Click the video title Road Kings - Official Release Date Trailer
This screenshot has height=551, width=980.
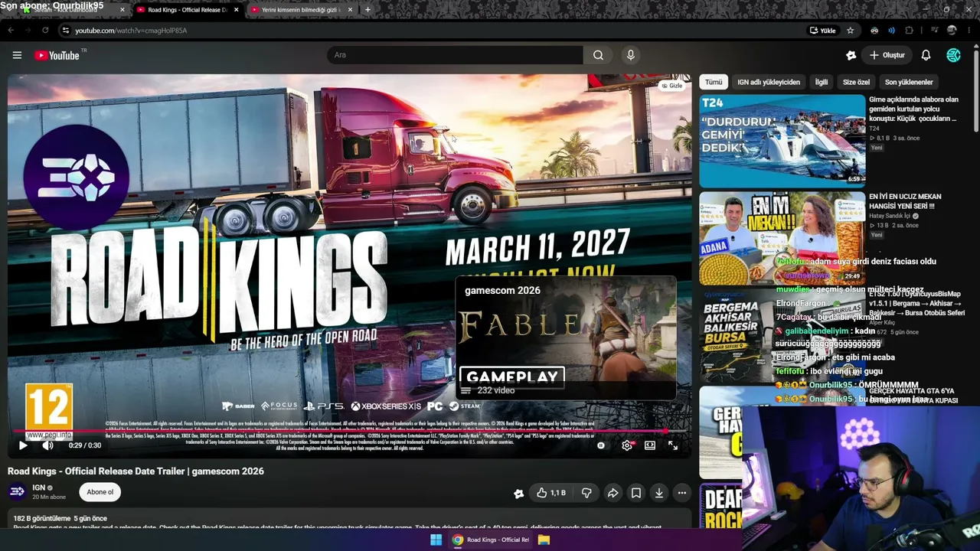pos(136,471)
